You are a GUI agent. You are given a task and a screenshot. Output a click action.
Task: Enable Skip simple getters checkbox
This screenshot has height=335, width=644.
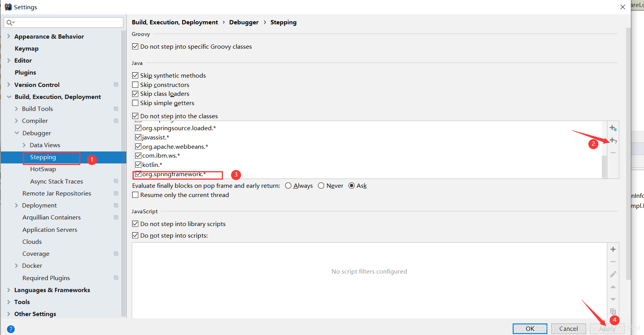point(135,103)
